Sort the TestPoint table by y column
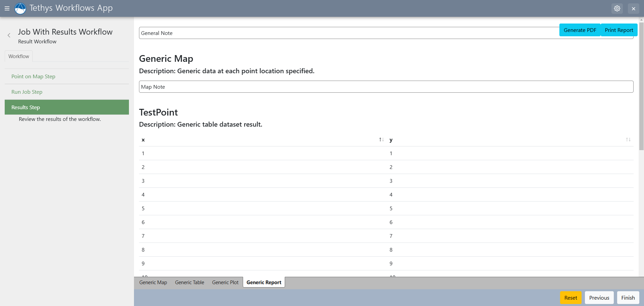Image resolution: width=644 pixels, height=306 pixels. 628,139
